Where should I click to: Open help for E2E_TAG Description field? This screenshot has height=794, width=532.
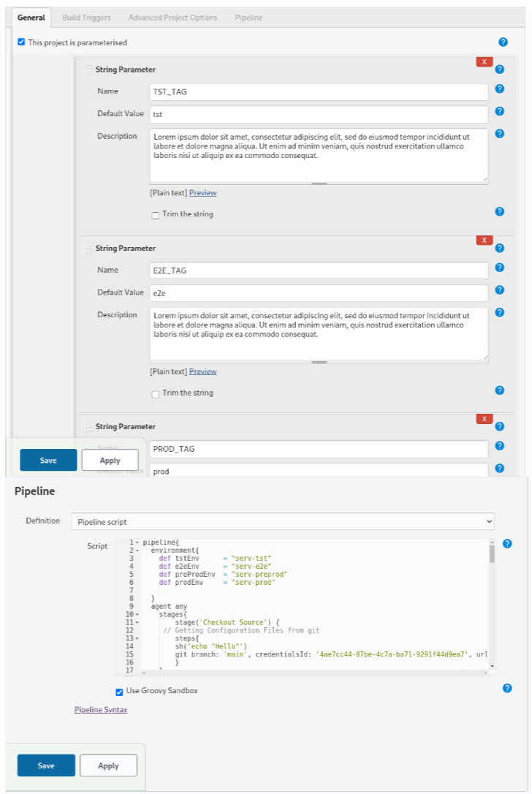(x=500, y=312)
